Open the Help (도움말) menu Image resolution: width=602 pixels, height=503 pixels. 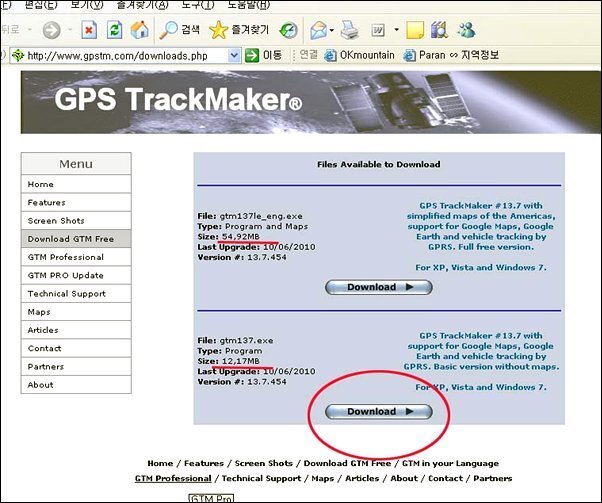click(248, 5)
